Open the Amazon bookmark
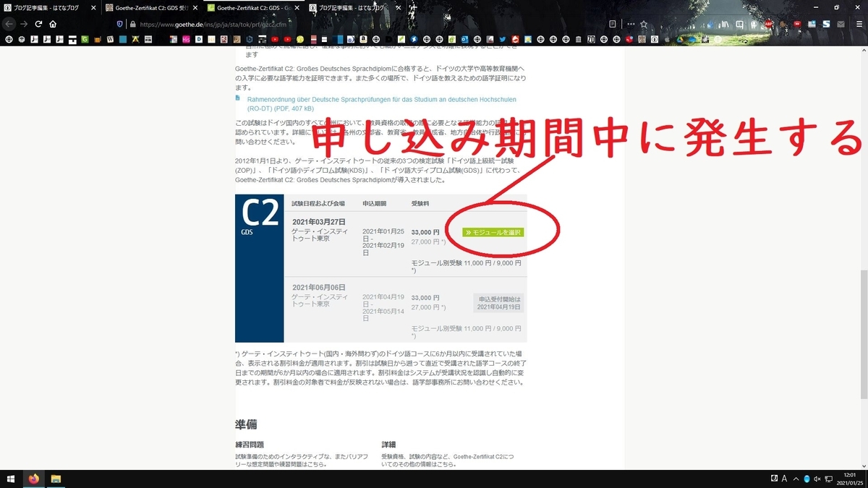The width and height of the screenshot is (868, 488). click(x=362, y=39)
